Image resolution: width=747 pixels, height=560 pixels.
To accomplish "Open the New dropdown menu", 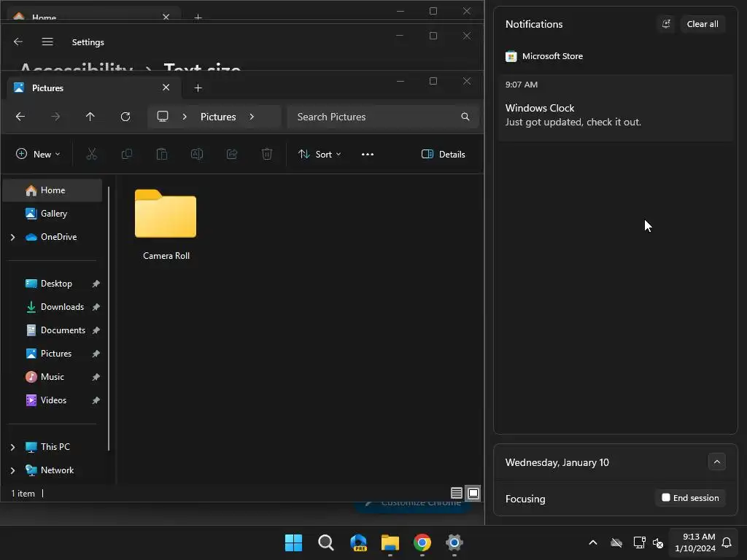I will [x=38, y=155].
